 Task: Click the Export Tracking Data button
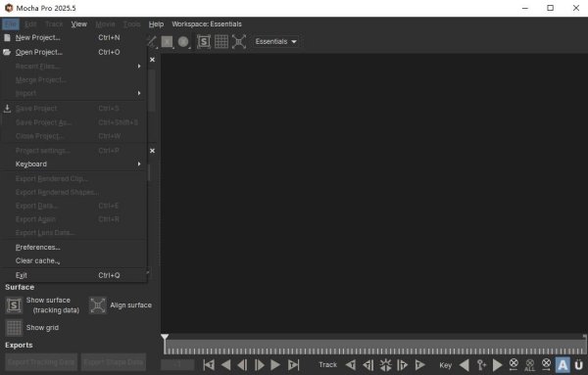click(x=41, y=362)
